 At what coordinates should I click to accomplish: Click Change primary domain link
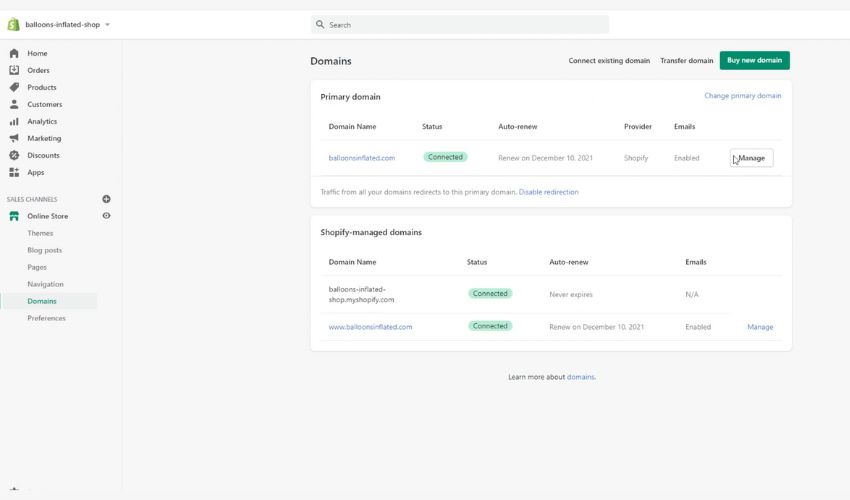[742, 96]
